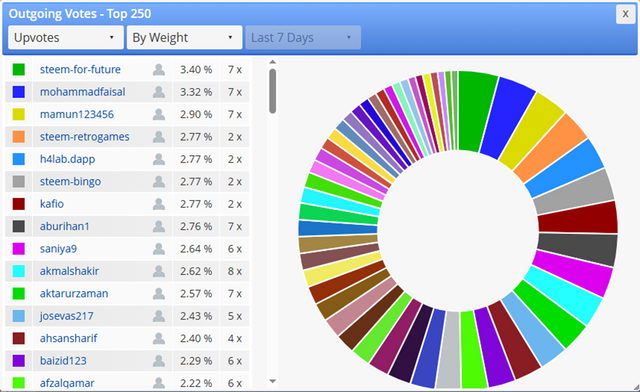Click the 2.90 % weight value
640x392 pixels.
(196, 114)
